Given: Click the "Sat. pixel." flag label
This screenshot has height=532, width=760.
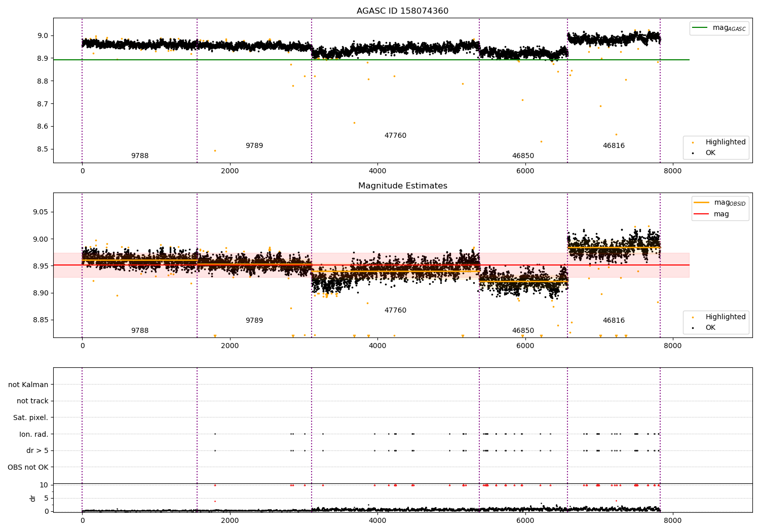Looking at the screenshot, I should [30, 418].
